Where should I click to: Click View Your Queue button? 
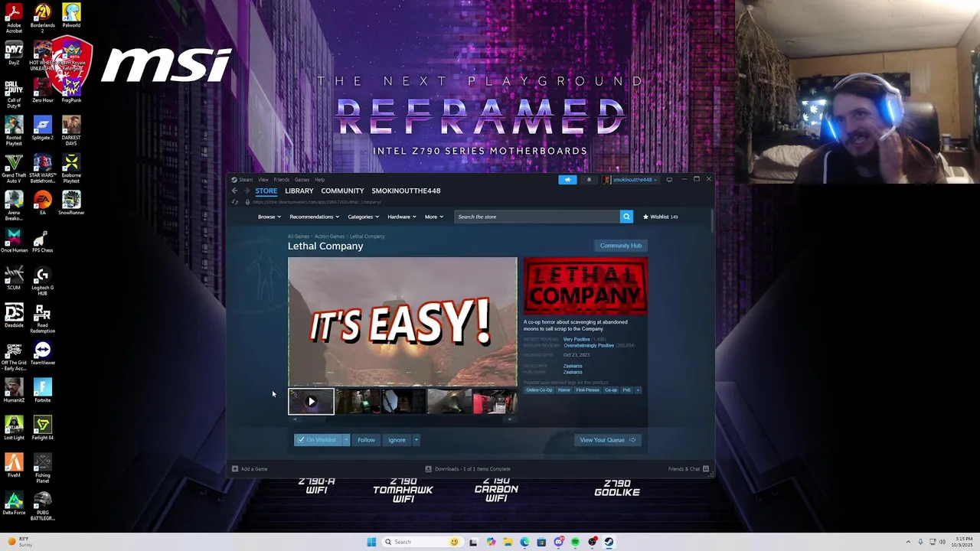click(608, 440)
